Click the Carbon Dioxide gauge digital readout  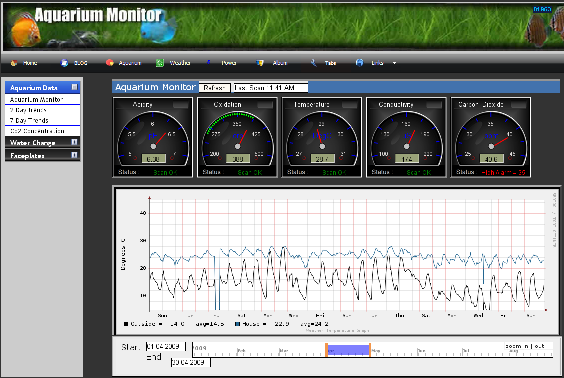point(492,159)
